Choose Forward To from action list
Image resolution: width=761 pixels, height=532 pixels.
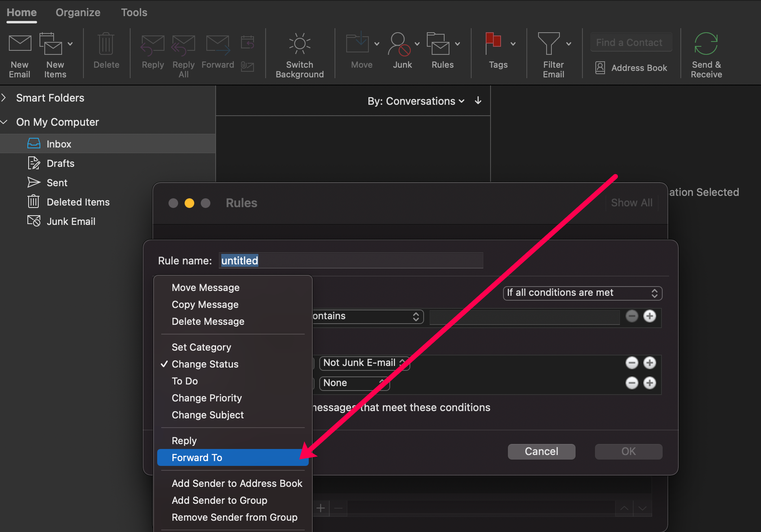(197, 457)
